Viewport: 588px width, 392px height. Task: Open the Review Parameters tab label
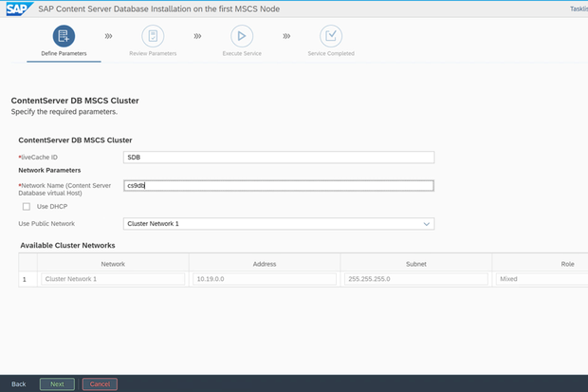pyautogui.click(x=153, y=53)
